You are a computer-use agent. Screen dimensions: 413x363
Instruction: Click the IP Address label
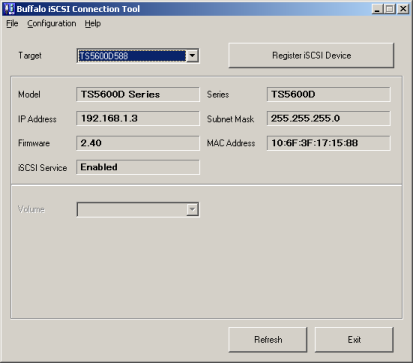37,119
